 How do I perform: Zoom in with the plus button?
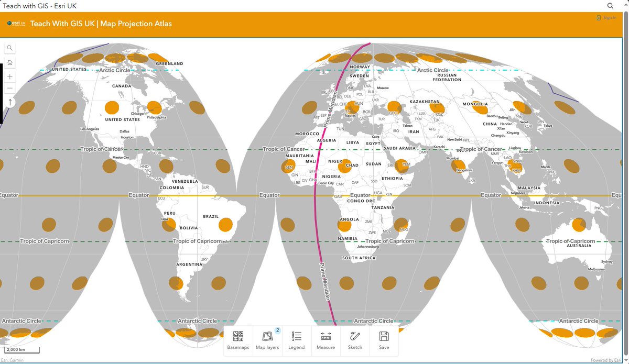click(10, 76)
